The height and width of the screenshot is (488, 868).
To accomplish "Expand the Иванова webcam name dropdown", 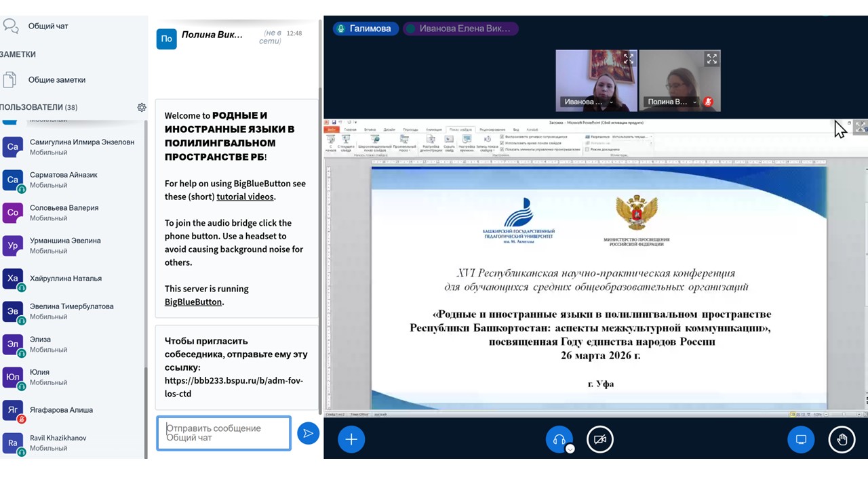I will point(611,102).
